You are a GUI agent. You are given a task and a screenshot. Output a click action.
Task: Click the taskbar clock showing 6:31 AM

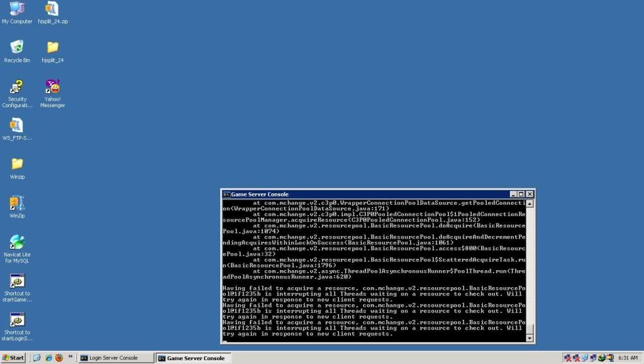(x=628, y=358)
